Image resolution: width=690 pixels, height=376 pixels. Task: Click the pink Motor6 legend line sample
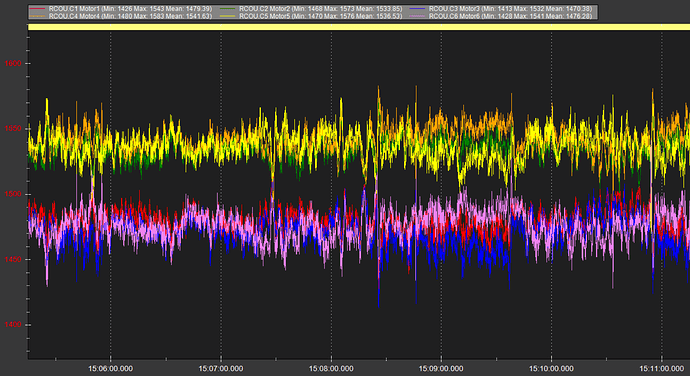[417, 16]
